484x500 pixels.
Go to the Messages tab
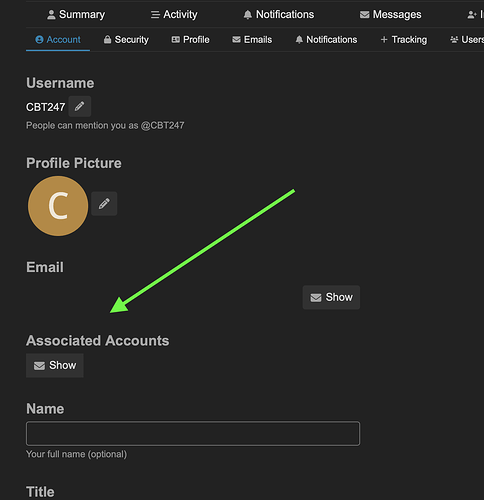pos(390,15)
